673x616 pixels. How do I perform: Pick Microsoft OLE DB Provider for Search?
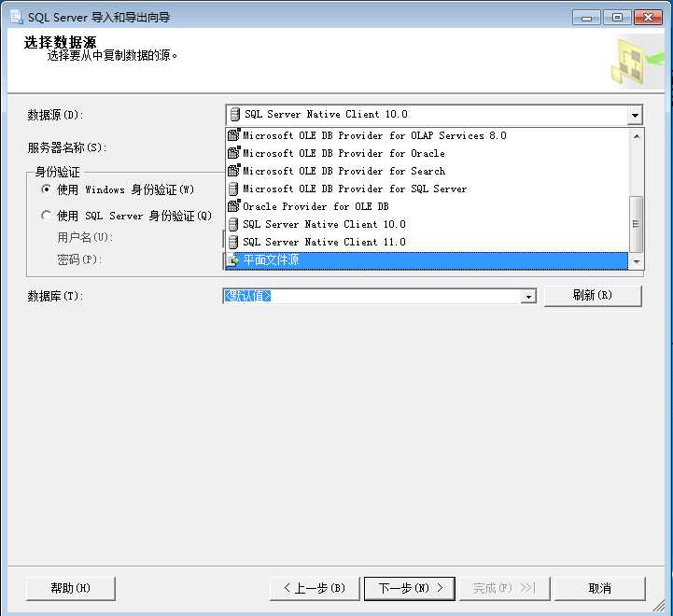pos(428,171)
